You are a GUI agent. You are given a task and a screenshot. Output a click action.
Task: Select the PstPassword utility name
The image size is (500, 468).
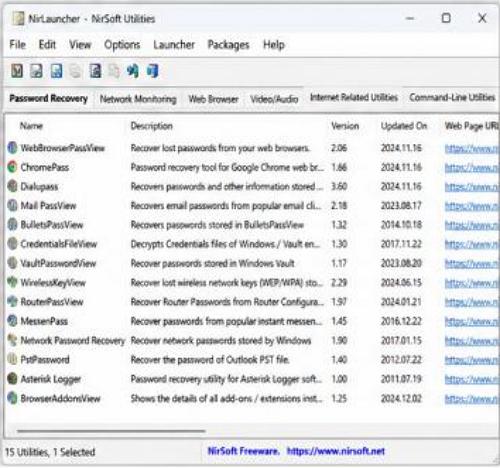pyautogui.click(x=45, y=359)
